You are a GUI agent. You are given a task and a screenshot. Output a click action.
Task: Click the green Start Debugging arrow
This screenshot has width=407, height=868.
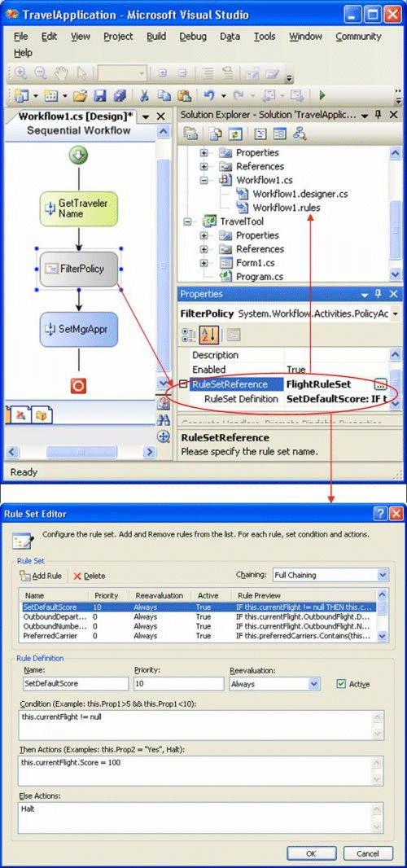point(322,96)
